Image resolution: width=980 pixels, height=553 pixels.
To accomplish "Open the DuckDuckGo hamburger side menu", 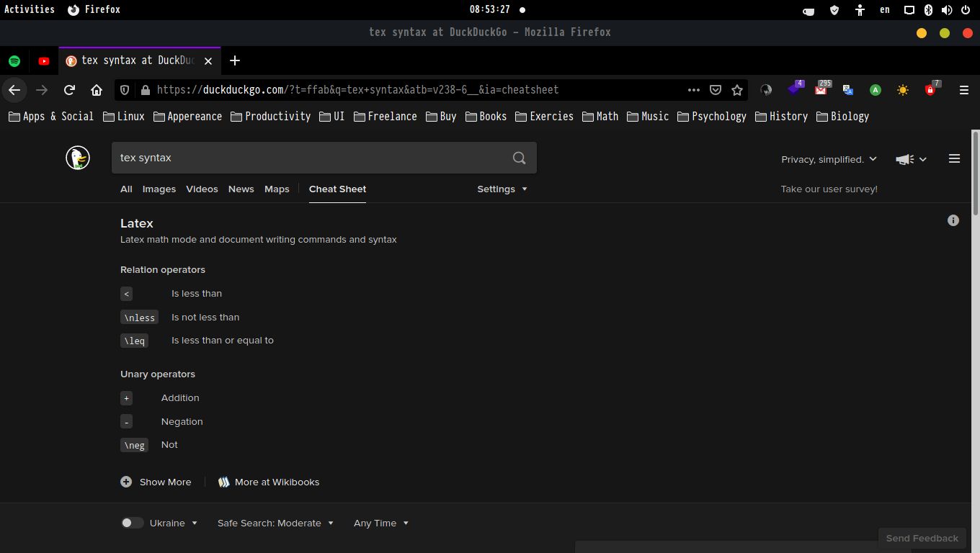I will [x=954, y=158].
